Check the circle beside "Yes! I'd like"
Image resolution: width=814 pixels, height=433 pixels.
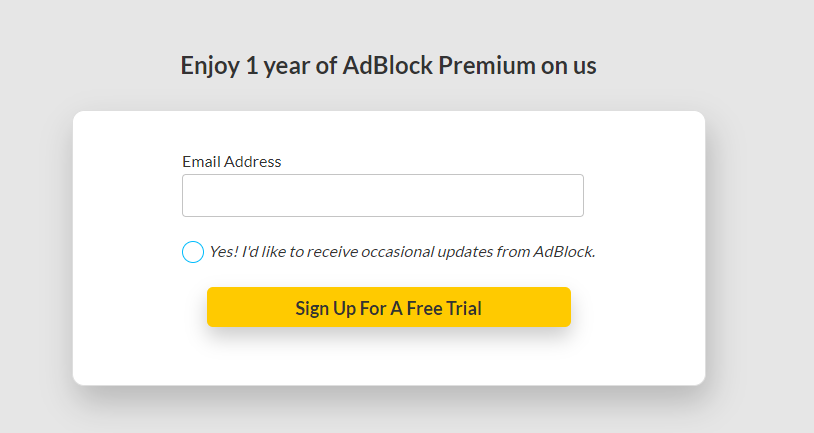(193, 252)
